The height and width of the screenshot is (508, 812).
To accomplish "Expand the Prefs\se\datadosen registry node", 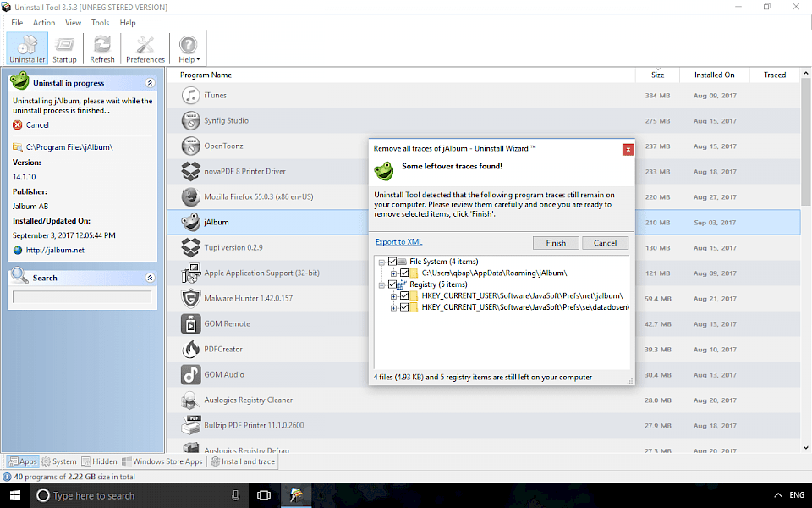I will (x=393, y=308).
